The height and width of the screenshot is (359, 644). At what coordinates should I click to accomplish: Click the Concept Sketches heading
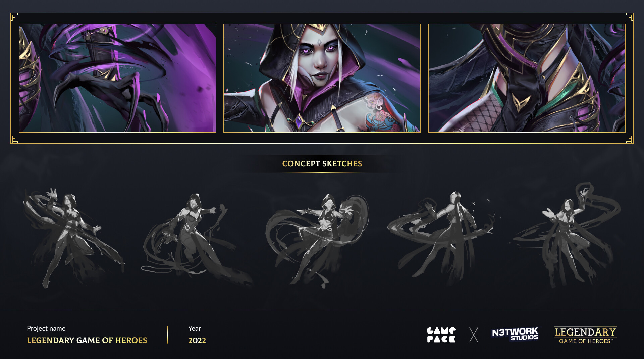[x=322, y=164]
